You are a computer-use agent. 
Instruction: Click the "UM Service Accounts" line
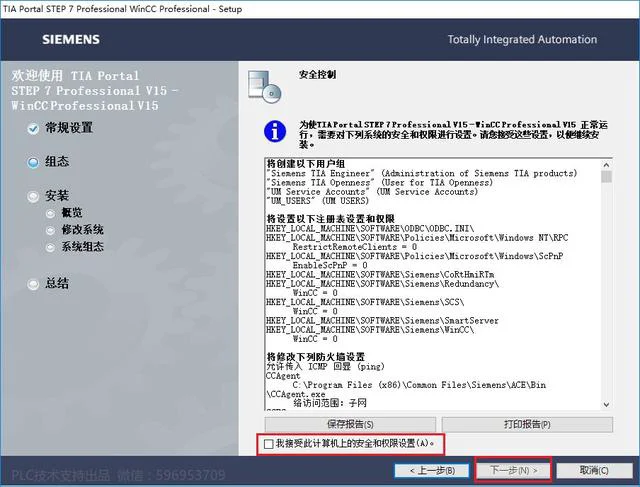372,192
